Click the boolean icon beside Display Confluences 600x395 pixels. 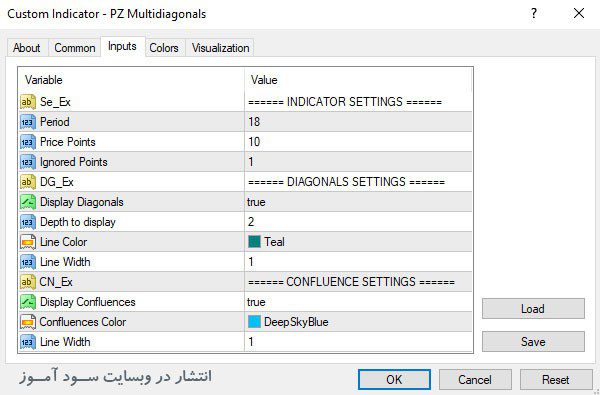[x=28, y=302]
